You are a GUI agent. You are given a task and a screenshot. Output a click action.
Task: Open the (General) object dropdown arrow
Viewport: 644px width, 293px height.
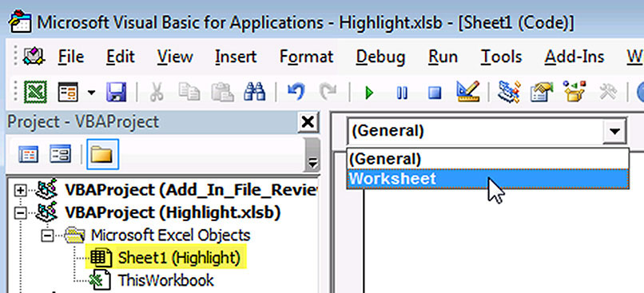[614, 131]
